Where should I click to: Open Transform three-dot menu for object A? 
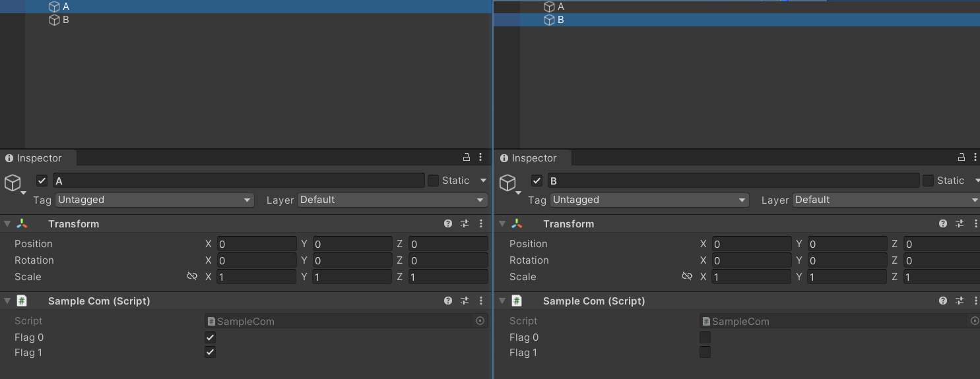point(481,224)
